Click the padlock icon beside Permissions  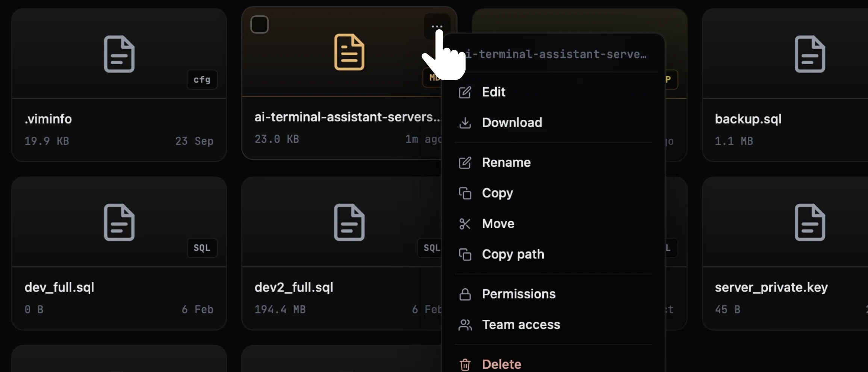tap(465, 294)
